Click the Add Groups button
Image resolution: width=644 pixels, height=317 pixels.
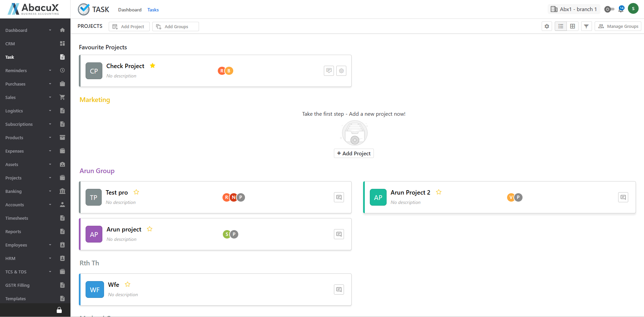(x=176, y=27)
